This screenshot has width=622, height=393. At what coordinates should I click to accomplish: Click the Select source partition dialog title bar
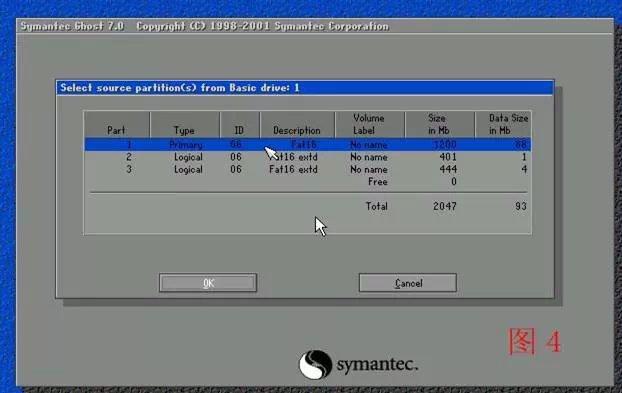(x=305, y=88)
